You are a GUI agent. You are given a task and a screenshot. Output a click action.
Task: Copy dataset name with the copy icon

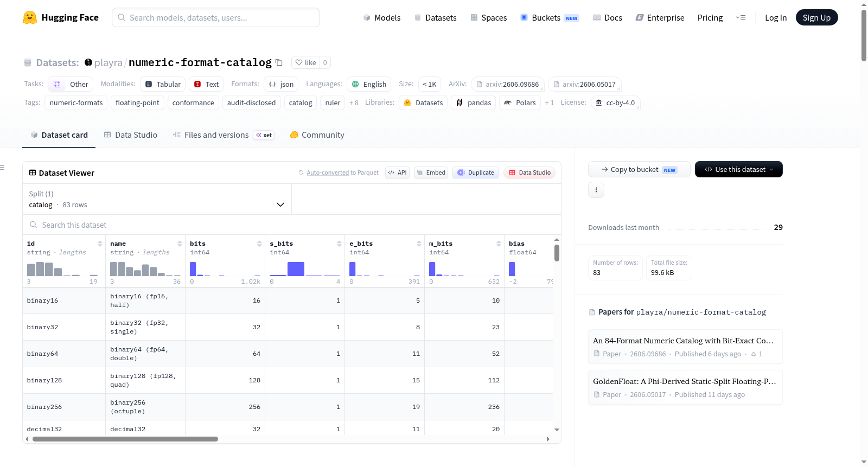click(x=279, y=62)
